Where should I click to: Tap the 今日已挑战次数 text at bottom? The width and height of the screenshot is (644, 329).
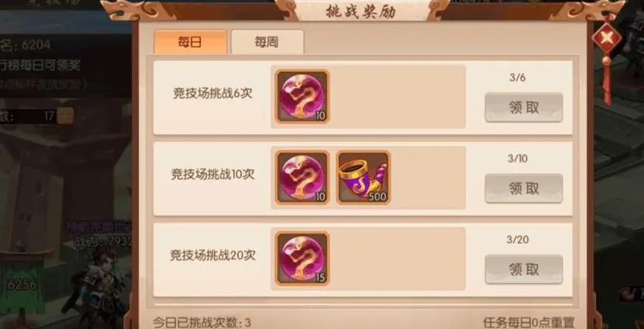[201, 322]
